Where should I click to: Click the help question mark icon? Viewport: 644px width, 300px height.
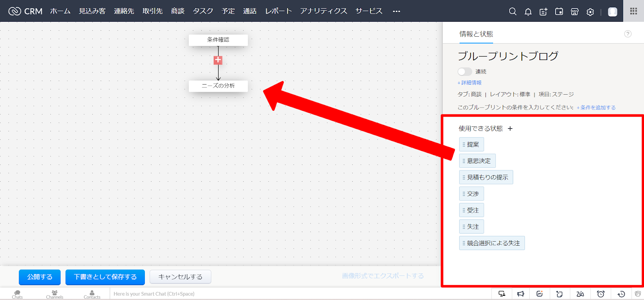pos(627,34)
